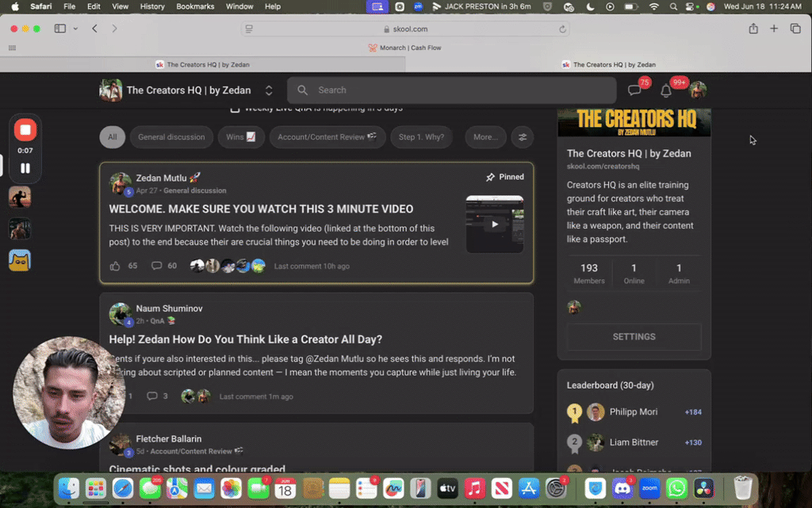Toggle Safari sidebar button
Viewport: 812px width, 508px height.
tap(60, 29)
